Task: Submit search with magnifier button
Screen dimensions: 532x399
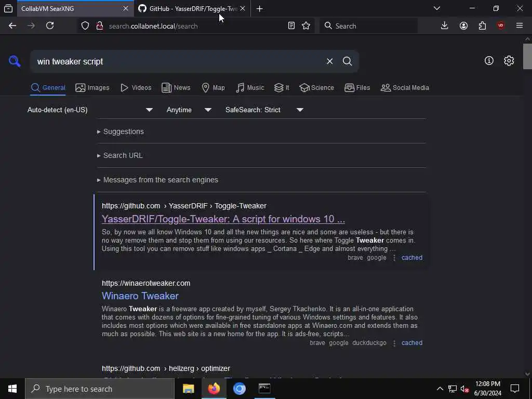Action: [x=348, y=61]
